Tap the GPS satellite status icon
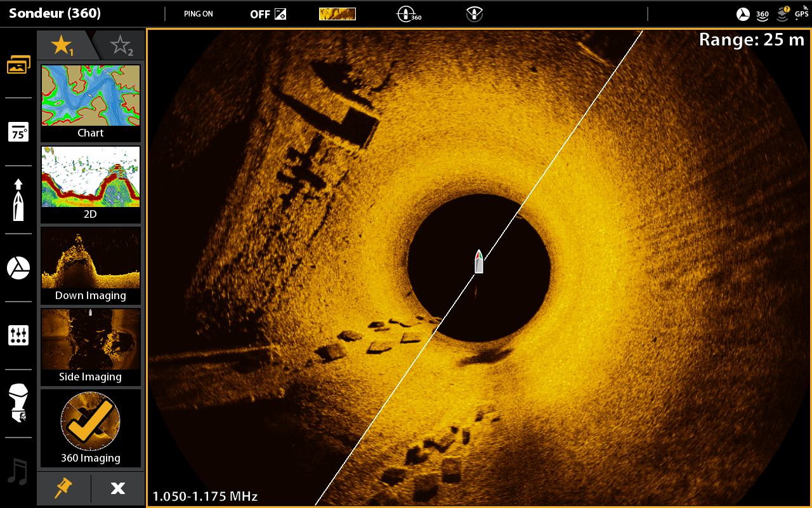 point(802,13)
